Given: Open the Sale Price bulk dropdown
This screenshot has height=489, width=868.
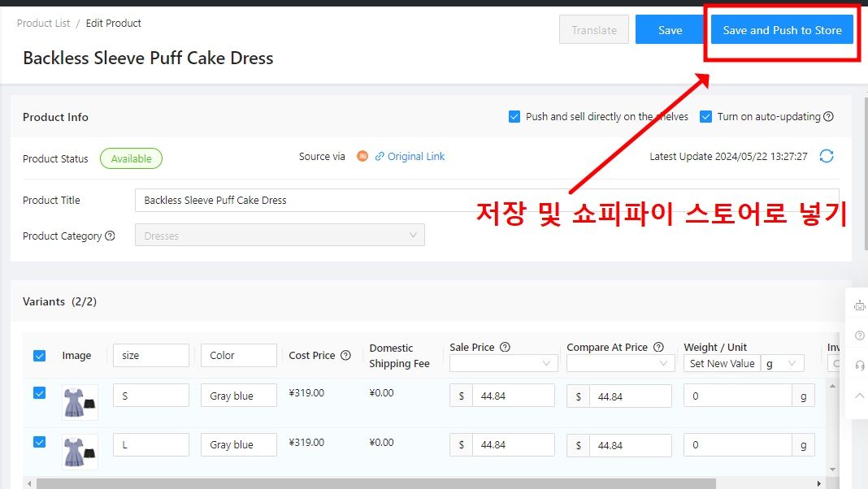Looking at the screenshot, I should pyautogui.click(x=504, y=363).
